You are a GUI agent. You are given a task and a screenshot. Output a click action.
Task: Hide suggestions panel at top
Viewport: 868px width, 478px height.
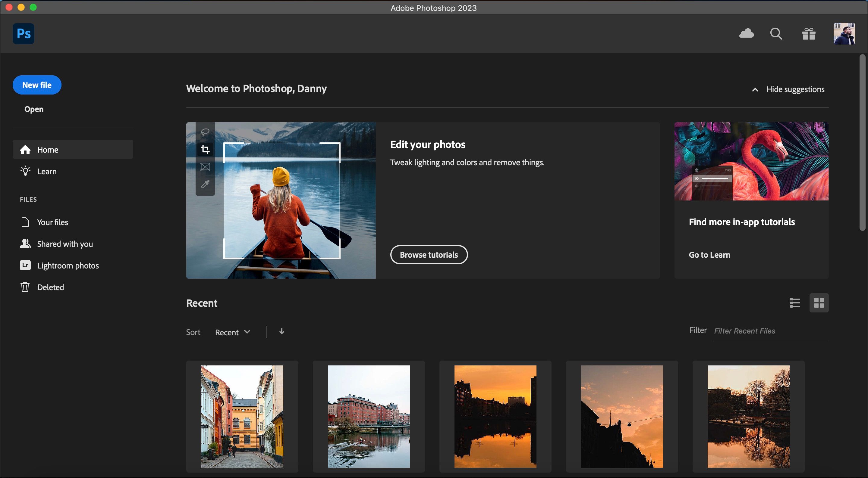pyautogui.click(x=787, y=89)
